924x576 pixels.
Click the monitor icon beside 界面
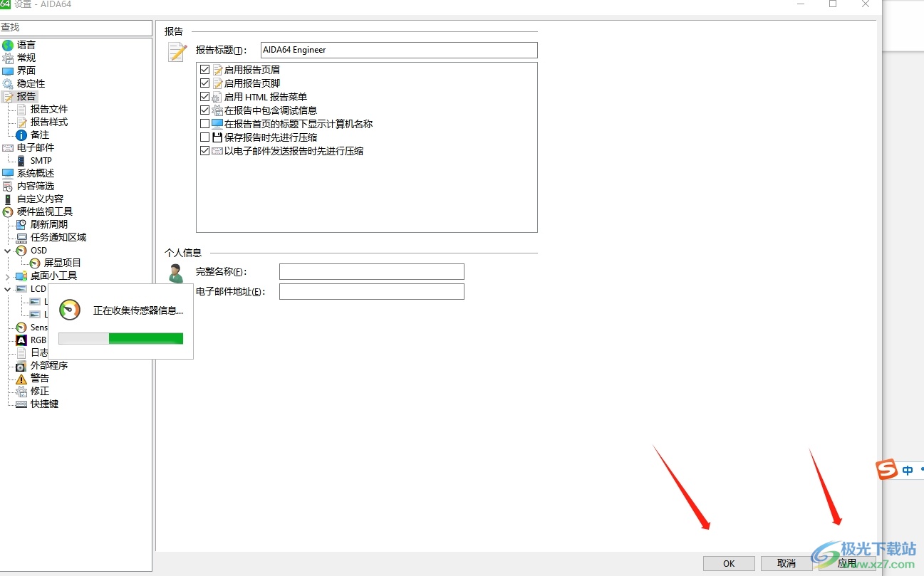tap(8, 70)
